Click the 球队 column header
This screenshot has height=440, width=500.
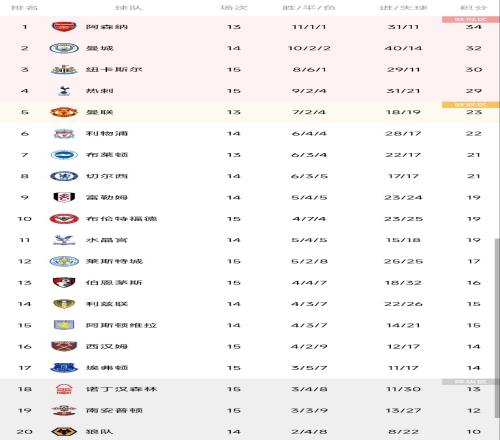129,7
